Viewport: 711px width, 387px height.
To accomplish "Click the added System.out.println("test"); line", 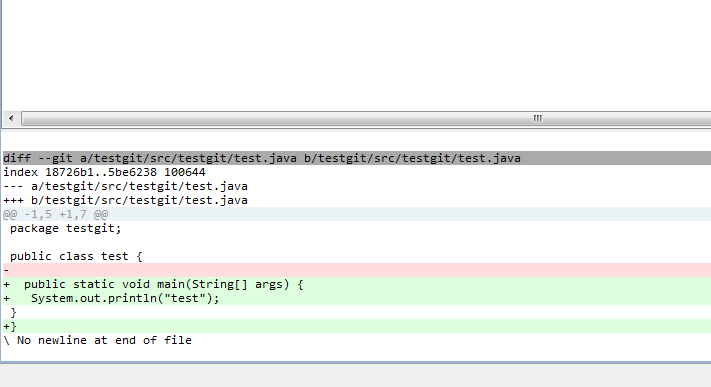I will (x=357, y=298).
